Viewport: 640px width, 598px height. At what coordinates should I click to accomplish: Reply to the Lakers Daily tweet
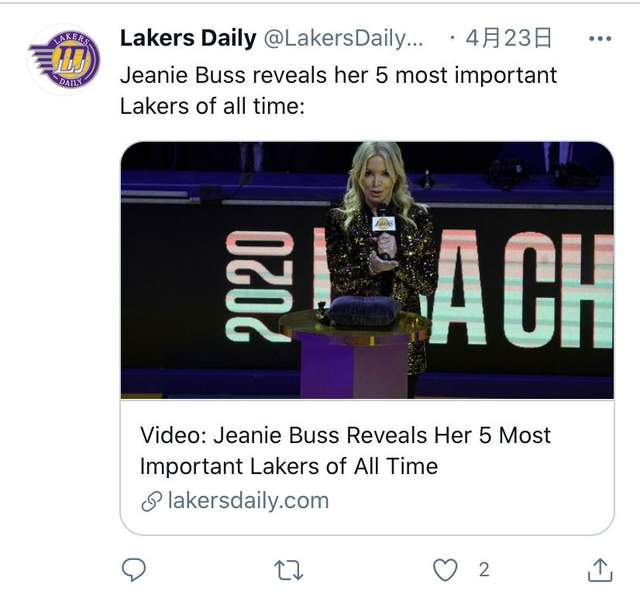[134, 569]
